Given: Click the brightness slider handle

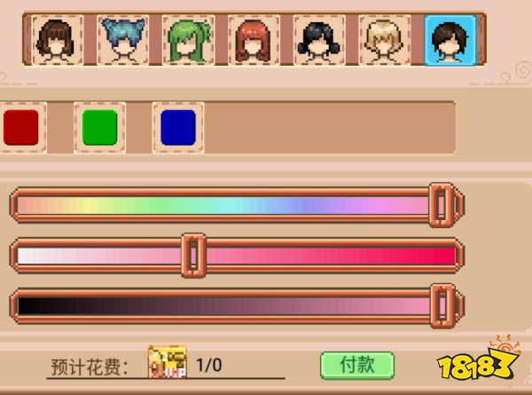Looking at the screenshot, I should coord(442,306).
